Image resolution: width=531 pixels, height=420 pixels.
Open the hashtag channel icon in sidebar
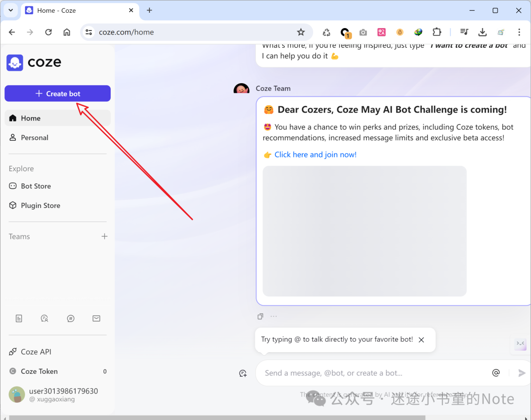click(70, 318)
